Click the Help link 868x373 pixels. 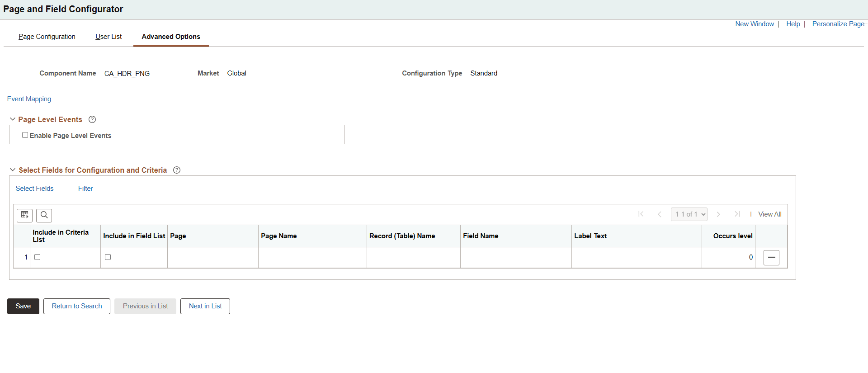click(793, 24)
